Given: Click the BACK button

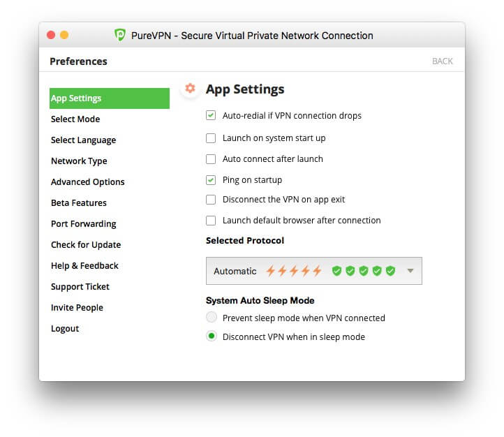Looking at the screenshot, I should (443, 61).
